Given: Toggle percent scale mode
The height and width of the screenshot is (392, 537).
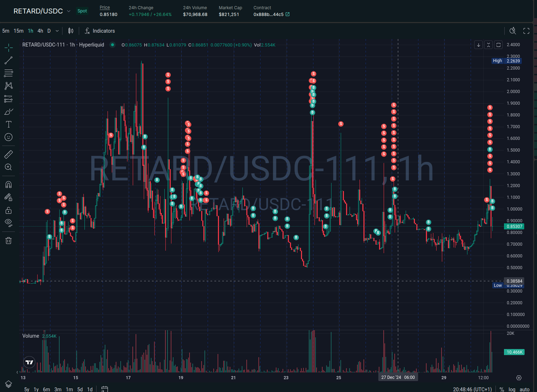Looking at the screenshot, I should pyautogui.click(x=502, y=389).
